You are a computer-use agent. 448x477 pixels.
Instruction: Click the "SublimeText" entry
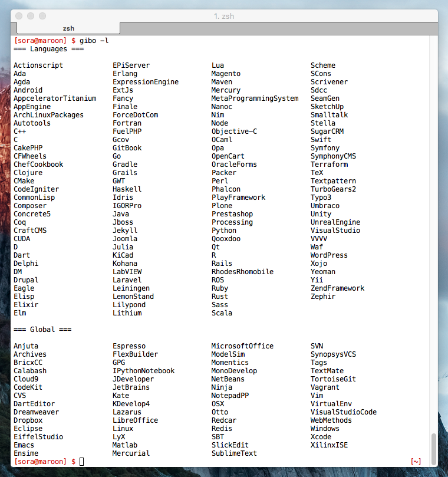[234, 453]
